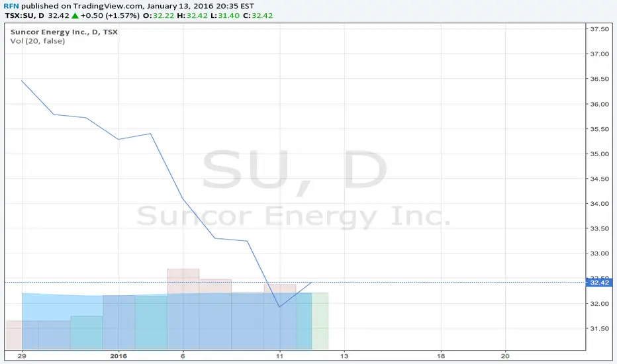Screen dimensions: 617x364
Task: Click the 18 date label on time axis
Action: click(441, 356)
